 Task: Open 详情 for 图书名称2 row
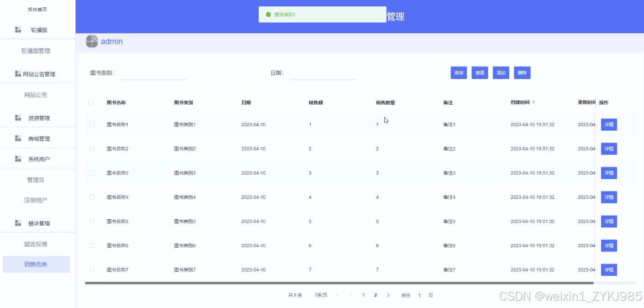click(x=609, y=149)
